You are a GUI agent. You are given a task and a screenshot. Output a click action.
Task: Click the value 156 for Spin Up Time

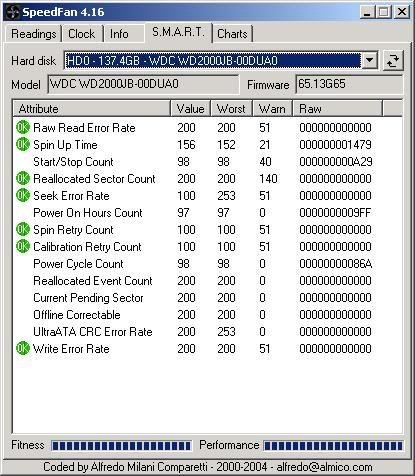point(186,145)
